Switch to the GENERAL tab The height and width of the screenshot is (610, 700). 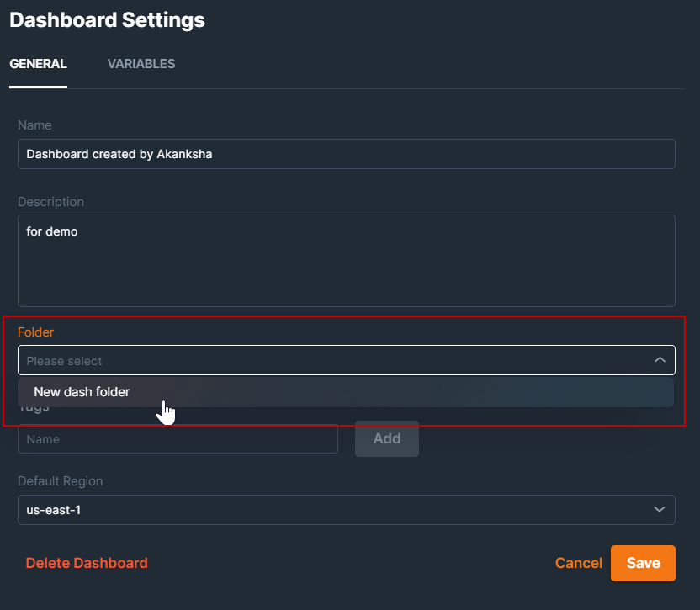(38, 63)
